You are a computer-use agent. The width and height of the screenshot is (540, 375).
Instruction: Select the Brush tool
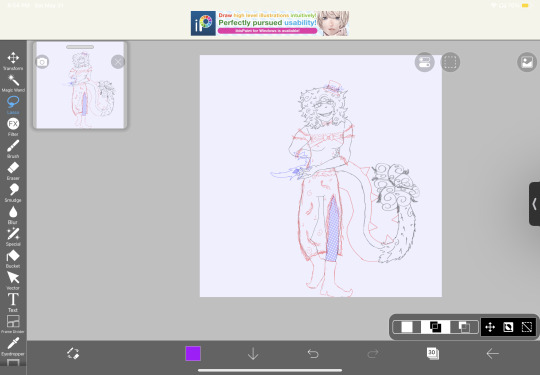click(13, 149)
